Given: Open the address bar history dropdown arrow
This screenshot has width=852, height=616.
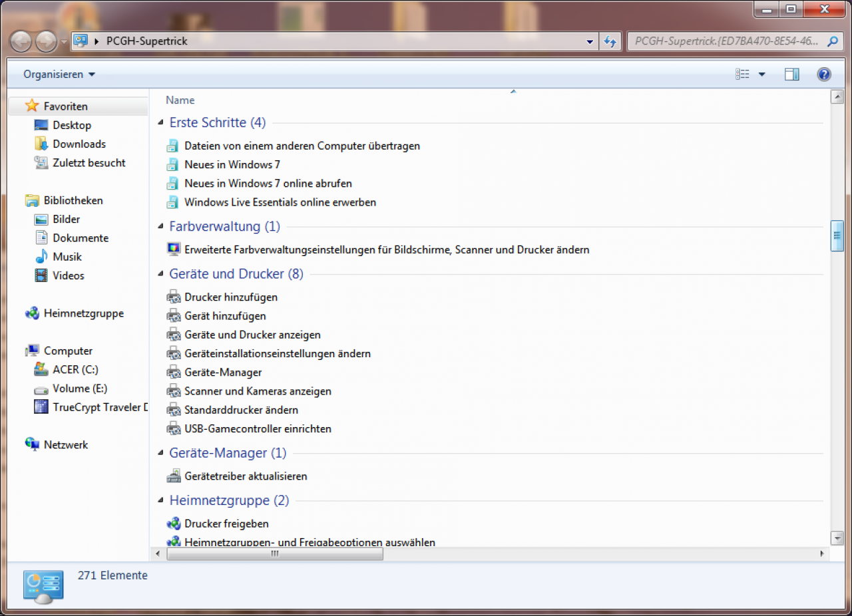Looking at the screenshot, I should coord(590,41).
